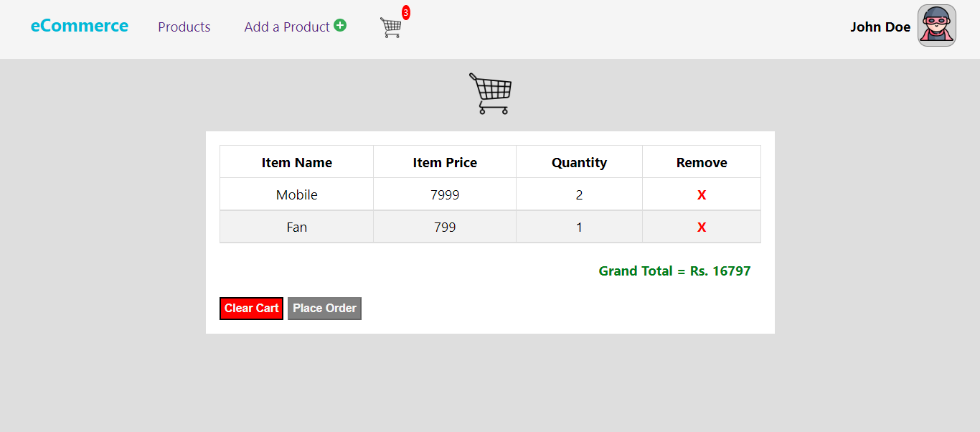This screenshot has width=980, height=432.
Task: Click the Remove column header
Action: (x=701, y=161)
